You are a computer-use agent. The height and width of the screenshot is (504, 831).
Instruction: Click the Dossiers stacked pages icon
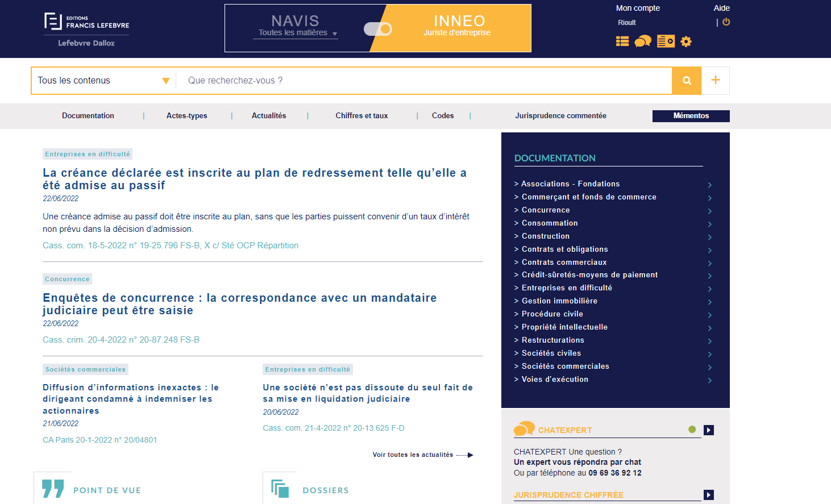(280, 489)
